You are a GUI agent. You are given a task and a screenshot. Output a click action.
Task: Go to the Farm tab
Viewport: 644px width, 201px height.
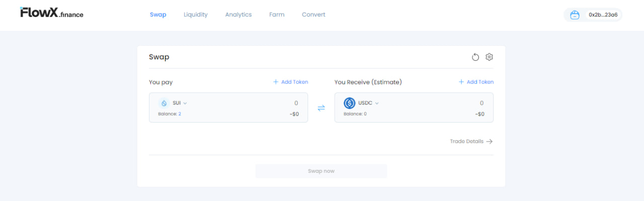pos(277,15)
